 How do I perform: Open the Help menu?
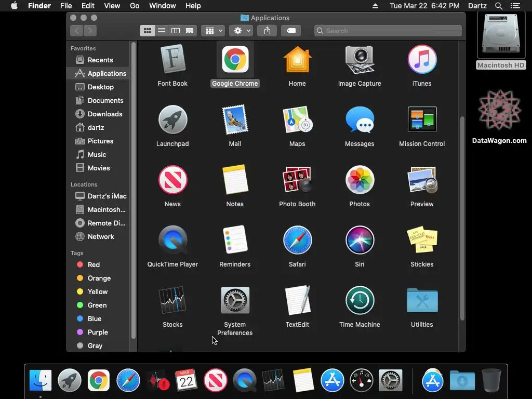193,6
